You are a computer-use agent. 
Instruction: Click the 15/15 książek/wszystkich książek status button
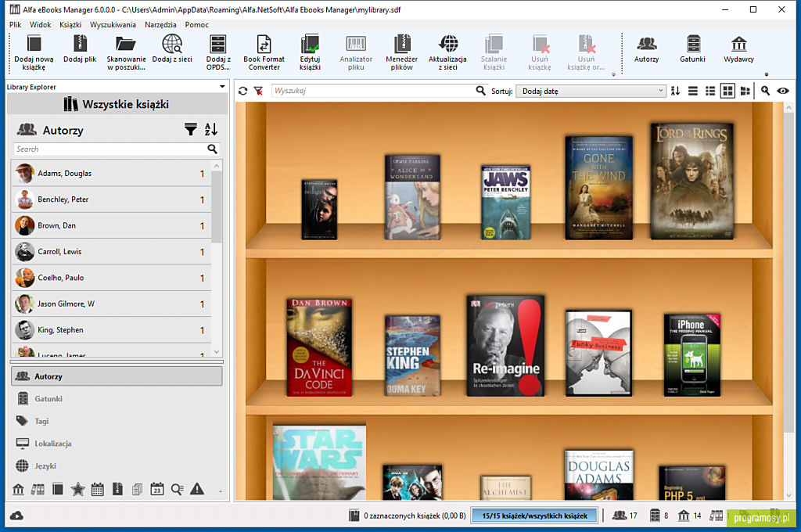(535, 516)
